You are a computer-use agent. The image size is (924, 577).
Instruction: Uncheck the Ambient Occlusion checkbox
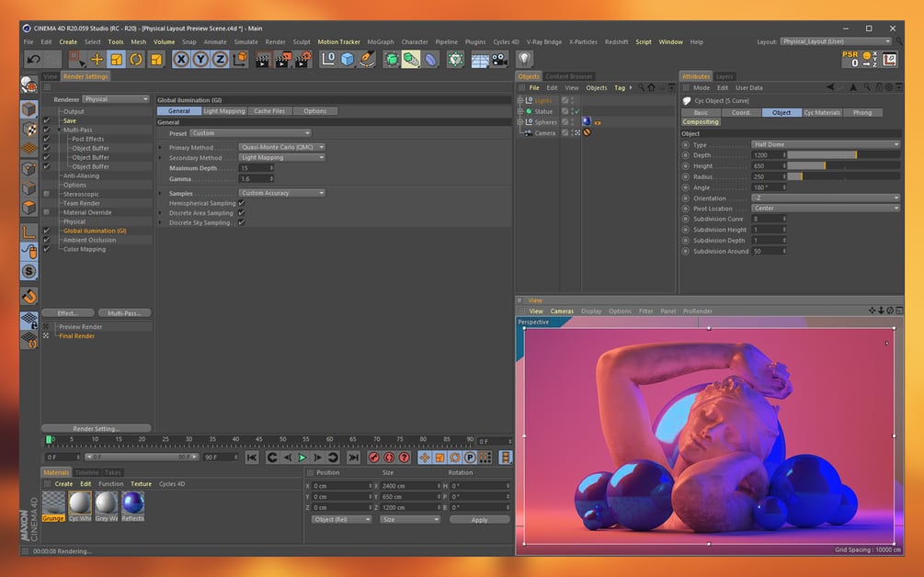pos(47,240)
